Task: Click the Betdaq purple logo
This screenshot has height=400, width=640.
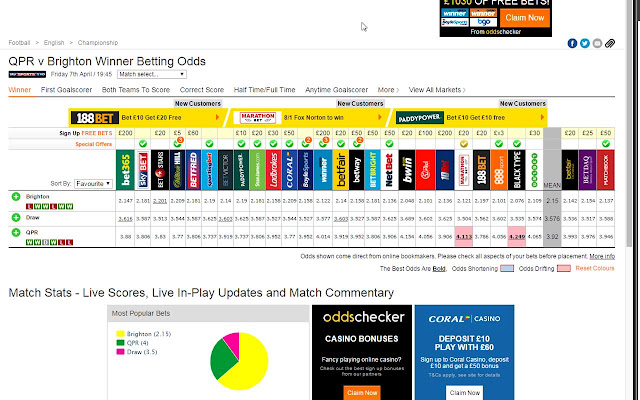Action: tap(587, 170)
